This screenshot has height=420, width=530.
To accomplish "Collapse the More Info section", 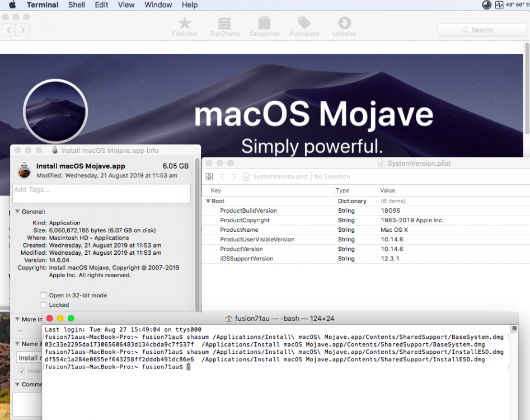I will [x=17, y=319].
